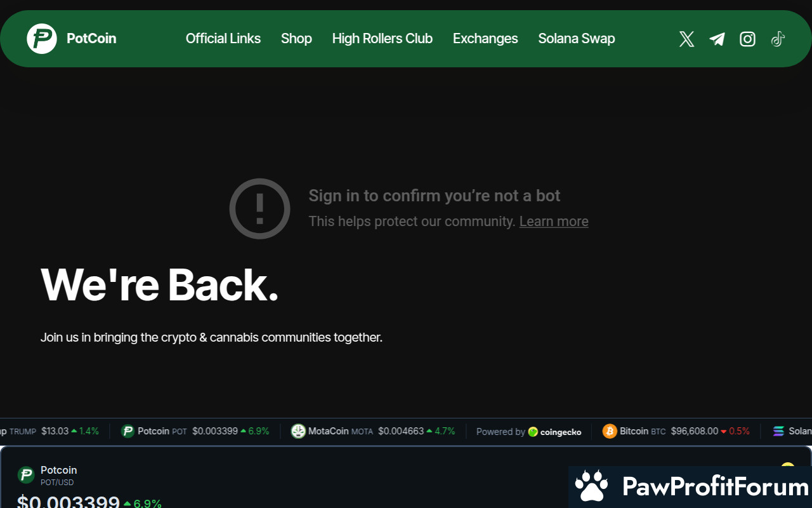Click the Potcoin icon in the ticker
Viewport: 812px width, 508px height.
[x=128, y=431]
